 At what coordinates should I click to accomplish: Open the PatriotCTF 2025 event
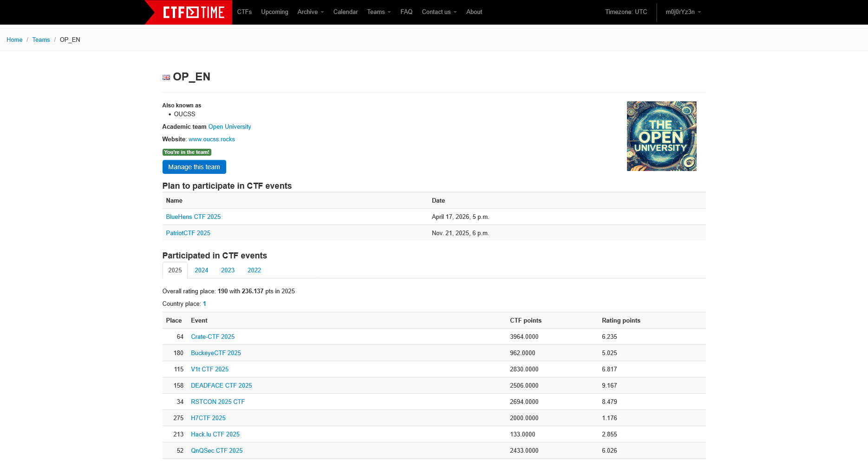[x=188, y=233]
